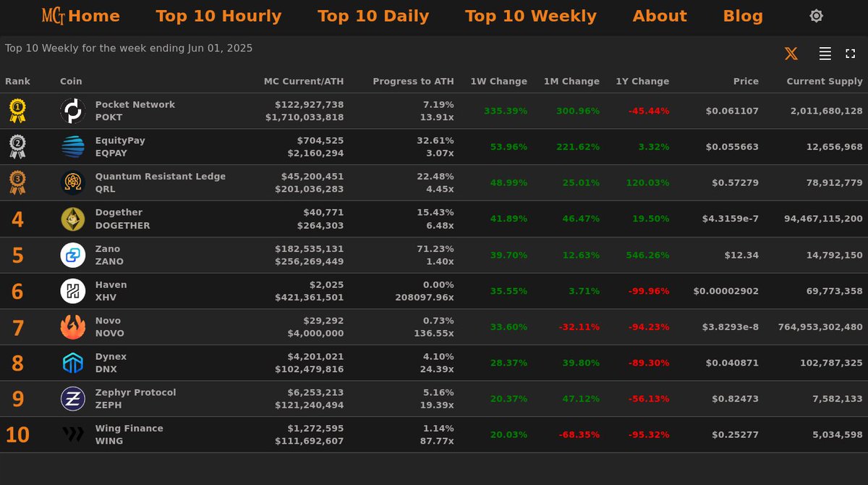Click the Price column header

(x=746, y=82)
